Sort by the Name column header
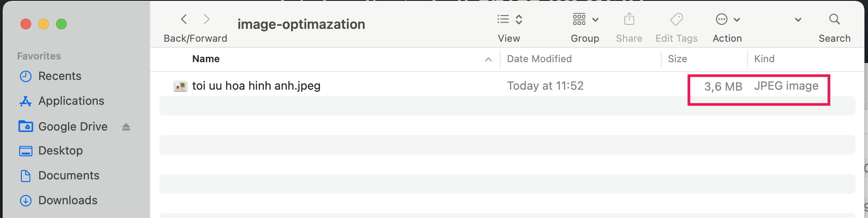 206,59
